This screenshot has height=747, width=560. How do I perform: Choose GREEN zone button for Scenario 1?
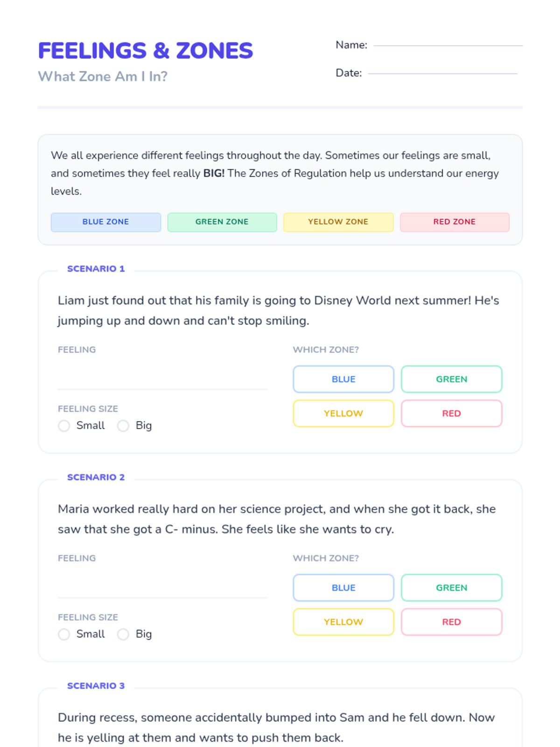[x=452, y=379]
